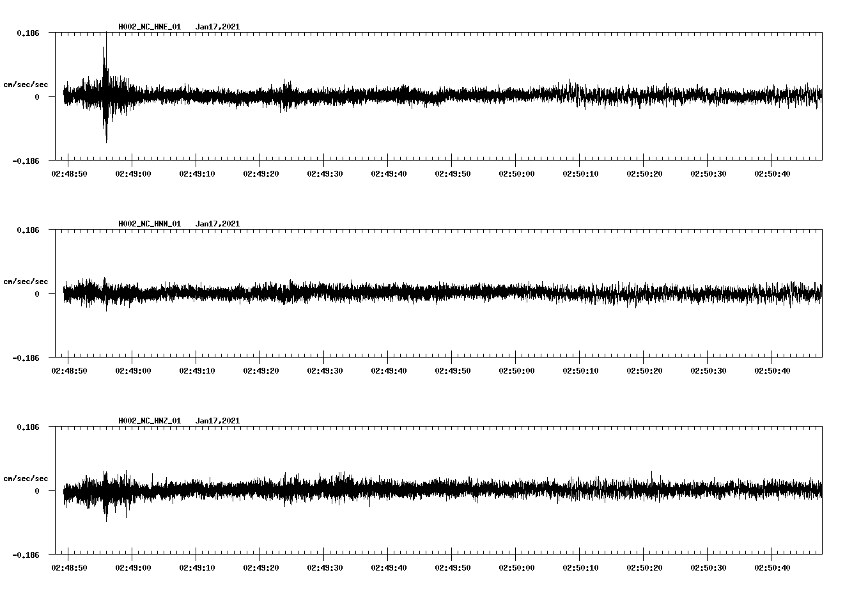The width and height of the screenshot is (868, 591).
Task: Click the 02:48:50 time label on the top axis
Action: click(x=69, y=173)
